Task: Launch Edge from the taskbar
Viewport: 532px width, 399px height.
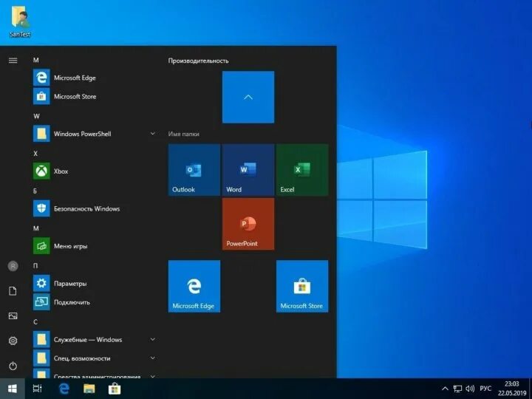Action: tap(64, 389)
